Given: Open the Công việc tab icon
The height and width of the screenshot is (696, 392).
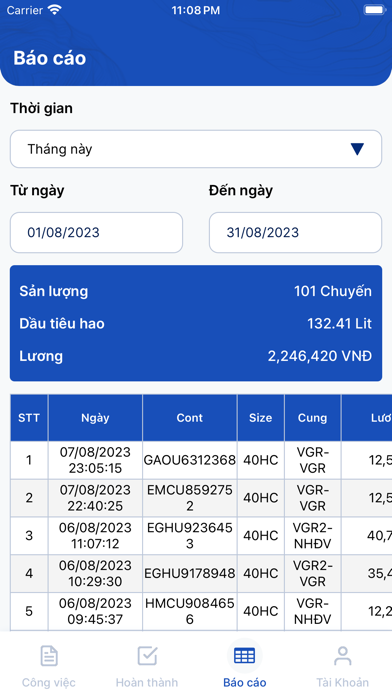Looking at the screenshot, I should (x=49, y=656).
